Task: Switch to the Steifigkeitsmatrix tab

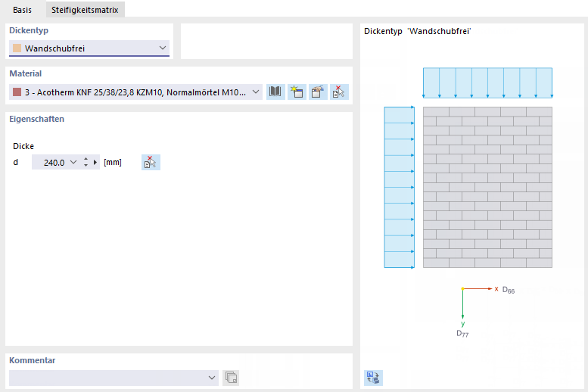Action: (85, 10)
